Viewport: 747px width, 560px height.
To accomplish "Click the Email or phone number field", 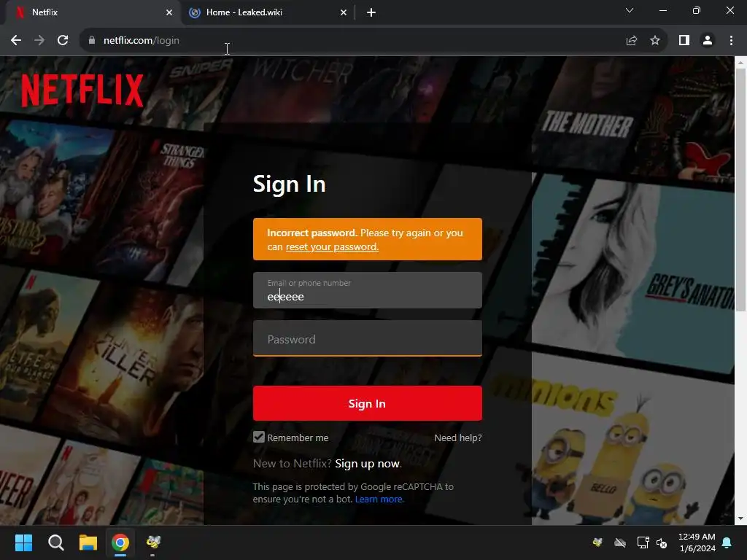I will click(368, 290).
